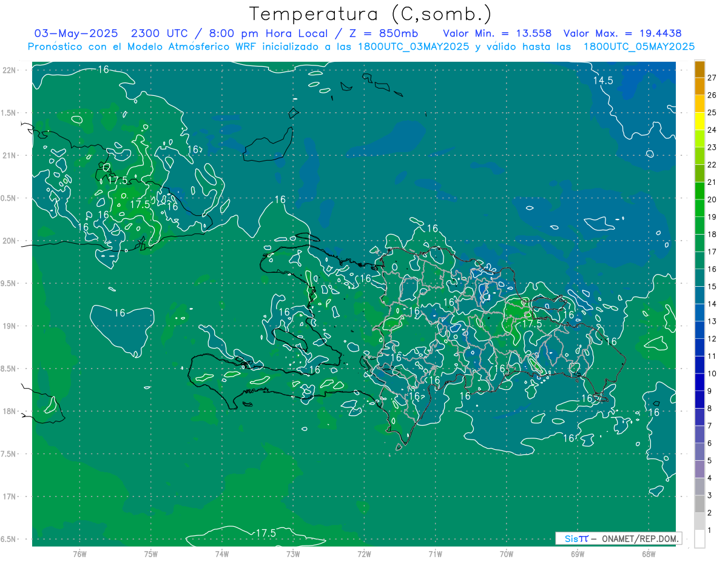Click the "69W" longitude label
728x562 pixels.
(x=578, y=554)
